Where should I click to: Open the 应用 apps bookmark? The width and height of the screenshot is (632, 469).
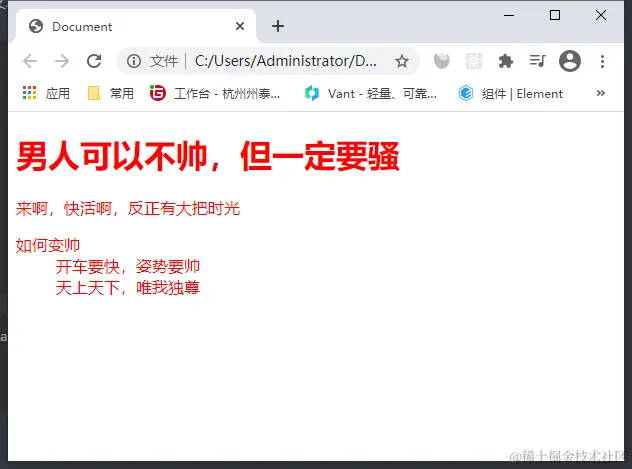(46, 93)
